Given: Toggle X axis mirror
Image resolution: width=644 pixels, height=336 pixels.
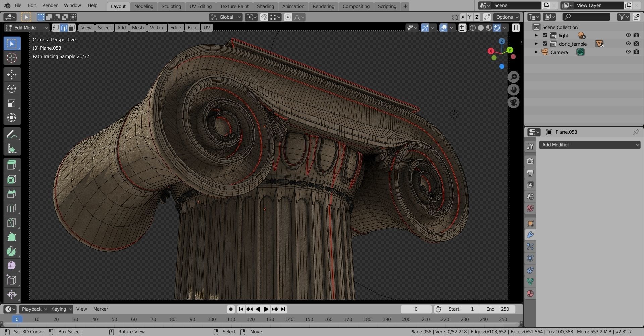Looking at the screenshot, I should pos(463,17).
